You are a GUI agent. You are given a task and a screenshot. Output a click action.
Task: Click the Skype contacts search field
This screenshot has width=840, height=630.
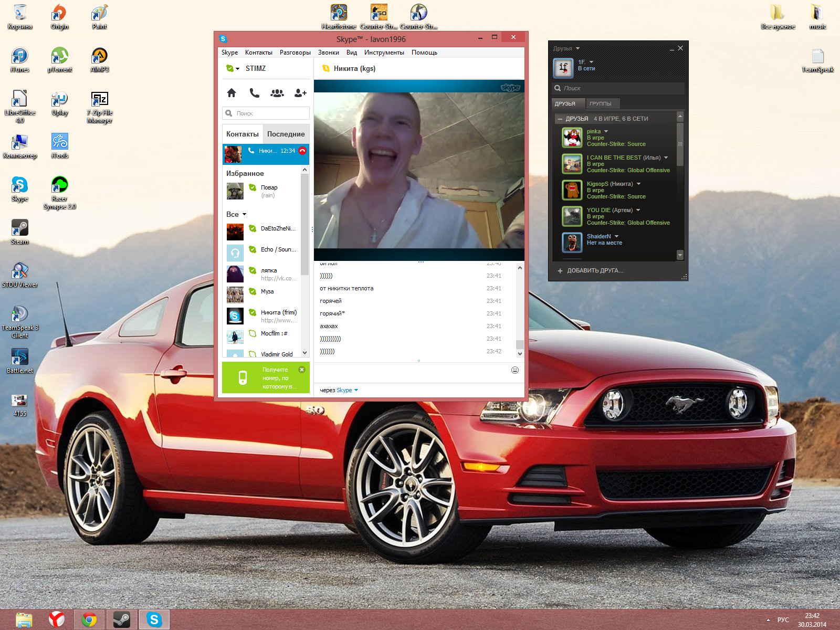(x=266, y=113)
